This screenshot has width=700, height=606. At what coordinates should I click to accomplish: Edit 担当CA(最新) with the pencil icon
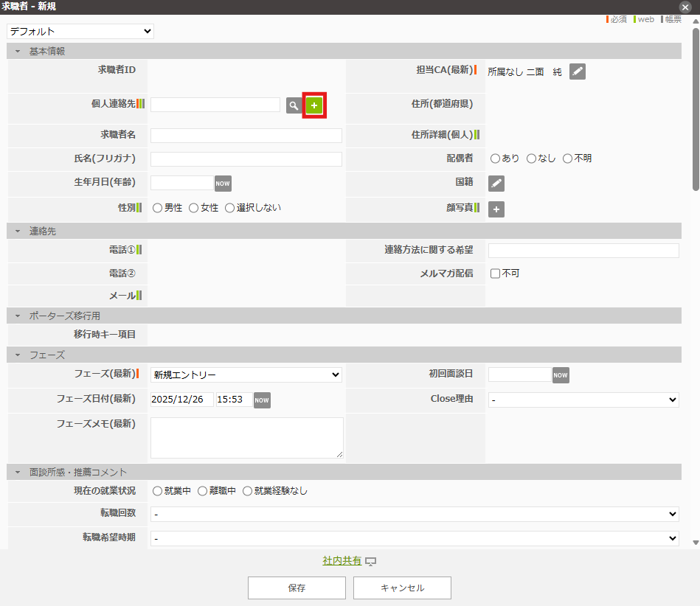coord(577,72)
